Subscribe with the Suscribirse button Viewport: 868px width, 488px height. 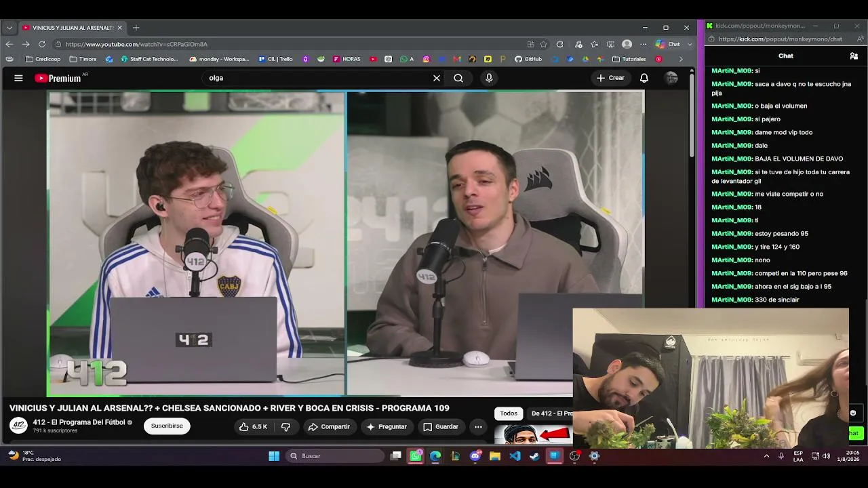tap(167, 426)
